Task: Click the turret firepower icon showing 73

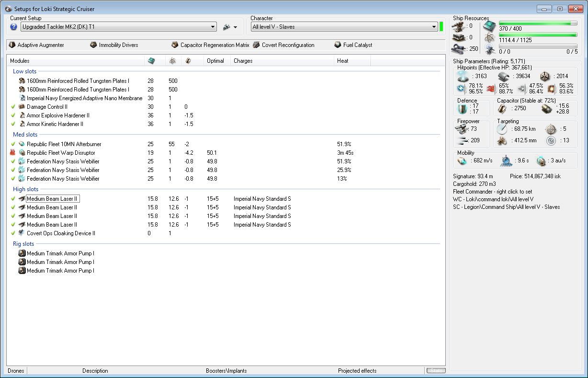Action: 462,129
